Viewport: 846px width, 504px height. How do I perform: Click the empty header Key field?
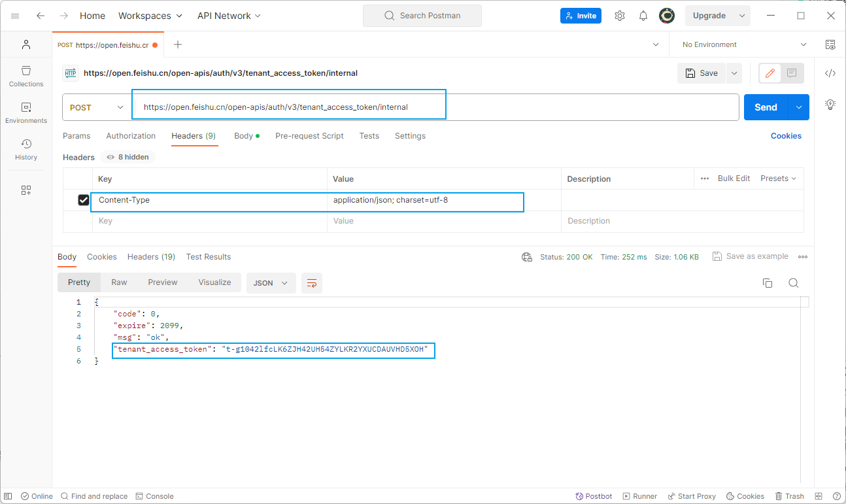[x=209, y=221]
